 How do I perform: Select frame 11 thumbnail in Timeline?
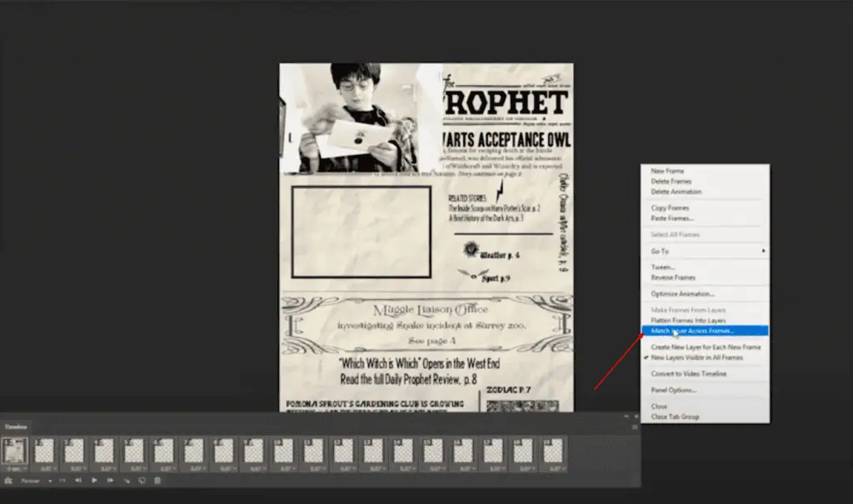click(314, 451)
